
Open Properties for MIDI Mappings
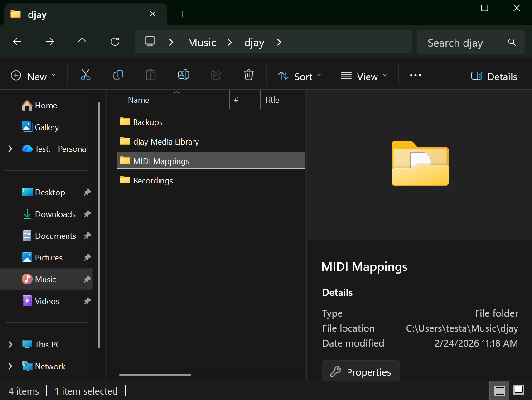(361, 371)
